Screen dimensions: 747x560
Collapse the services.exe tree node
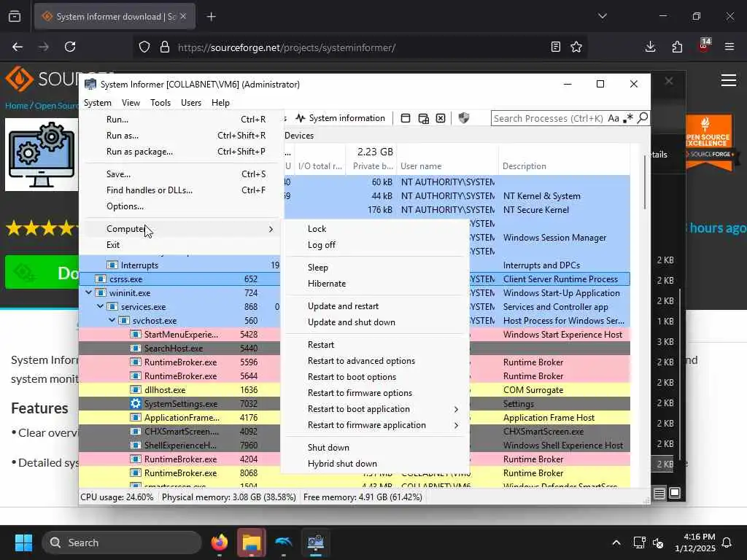pos(100,307)
